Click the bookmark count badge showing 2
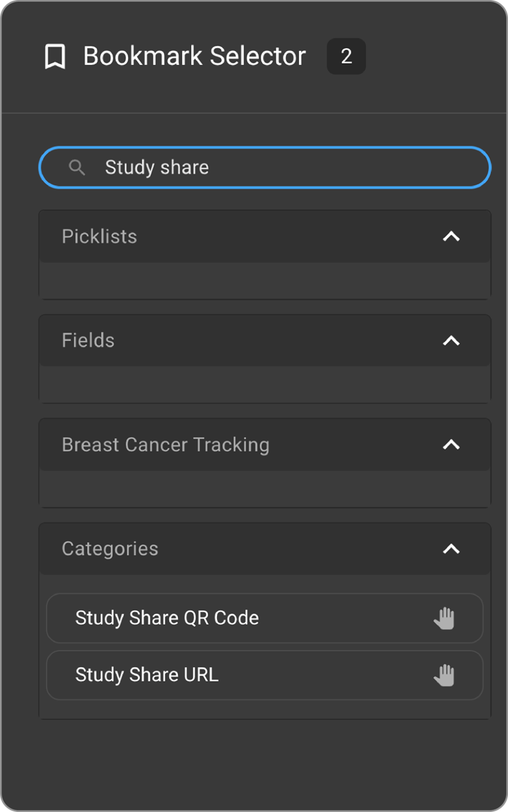This screenshot has height=812, width=508. pyautogui.click(x=346, y=56)
